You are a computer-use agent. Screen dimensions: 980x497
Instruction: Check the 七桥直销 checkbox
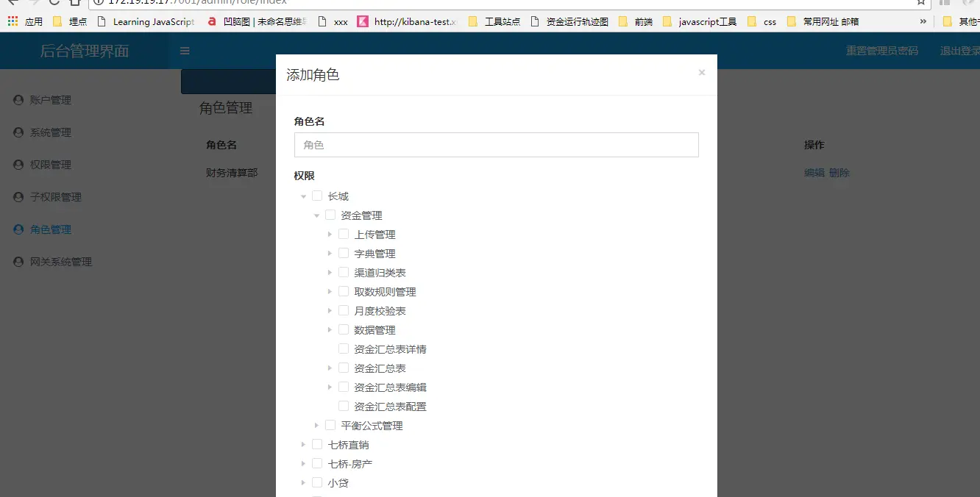[x=317, y=444]
